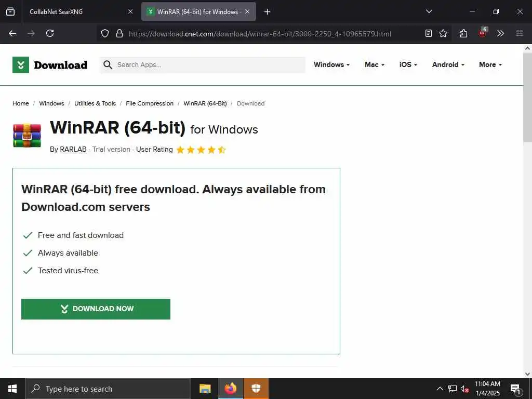Open the extensions puzzle icon
532x399 pixels.
463,33
